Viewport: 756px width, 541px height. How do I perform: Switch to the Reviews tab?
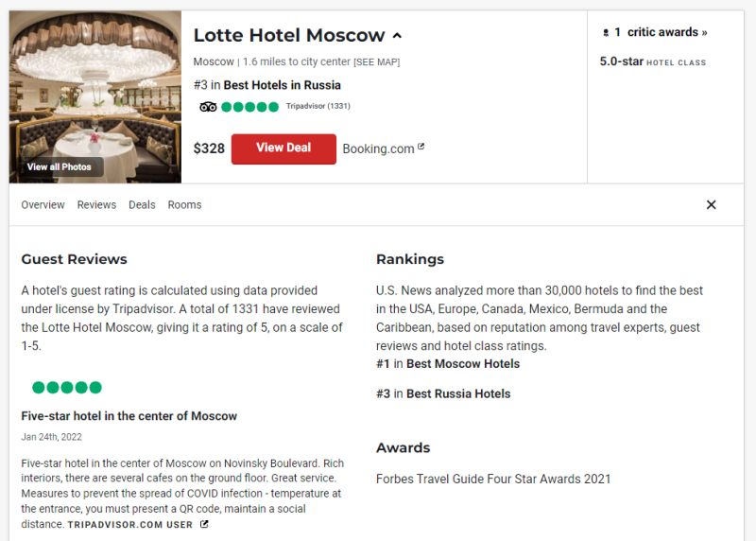pos(96,205)
